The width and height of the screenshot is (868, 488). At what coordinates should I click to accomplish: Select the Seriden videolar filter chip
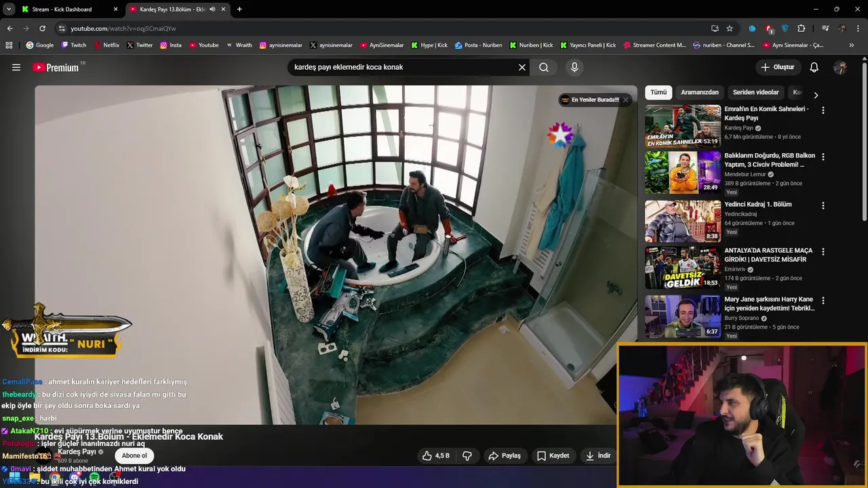[755, 92]
